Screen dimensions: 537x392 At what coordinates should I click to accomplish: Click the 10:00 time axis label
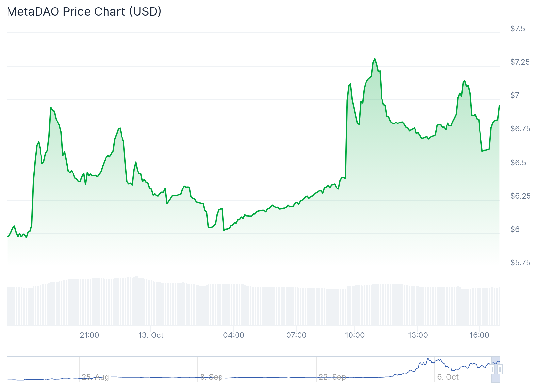(x=355, y=335)
